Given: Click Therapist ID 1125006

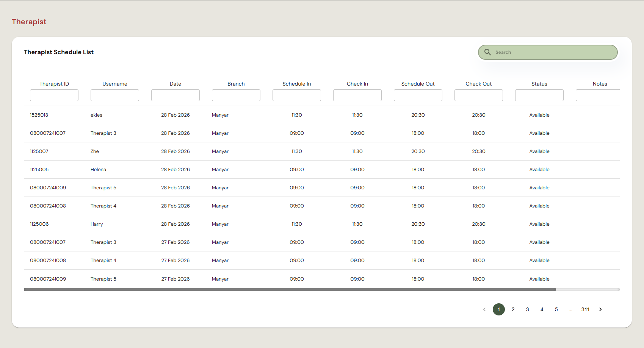Looking at the screenshot, I should pyautogui.click(x=39, y=224).
